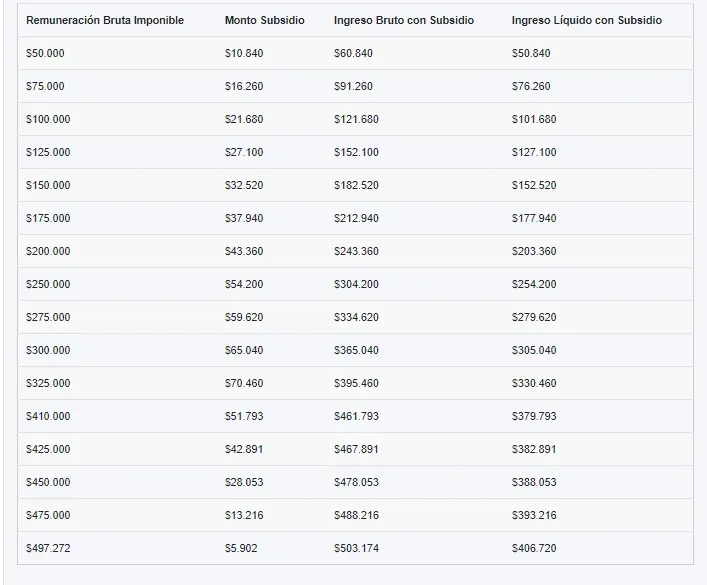Click the $32.520 subsidy amount cell
This screenshot has width=707, height=585.
coord(244,185)
